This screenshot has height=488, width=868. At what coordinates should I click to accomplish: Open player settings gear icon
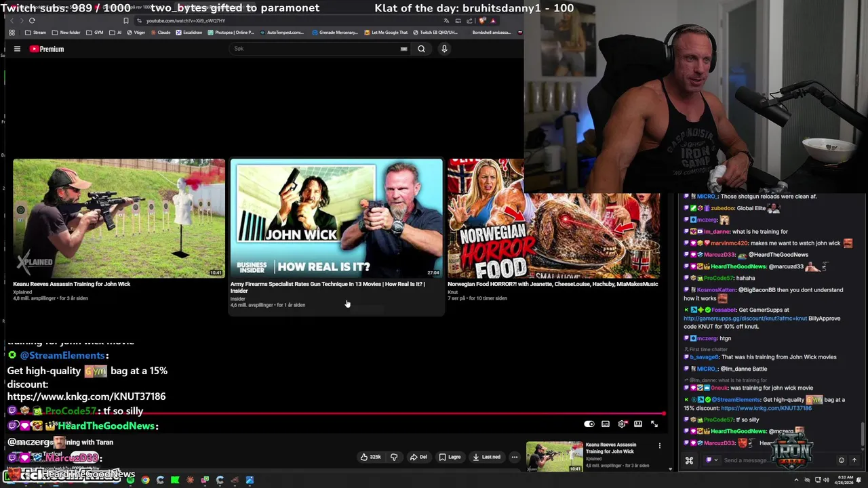click(622, 424)
